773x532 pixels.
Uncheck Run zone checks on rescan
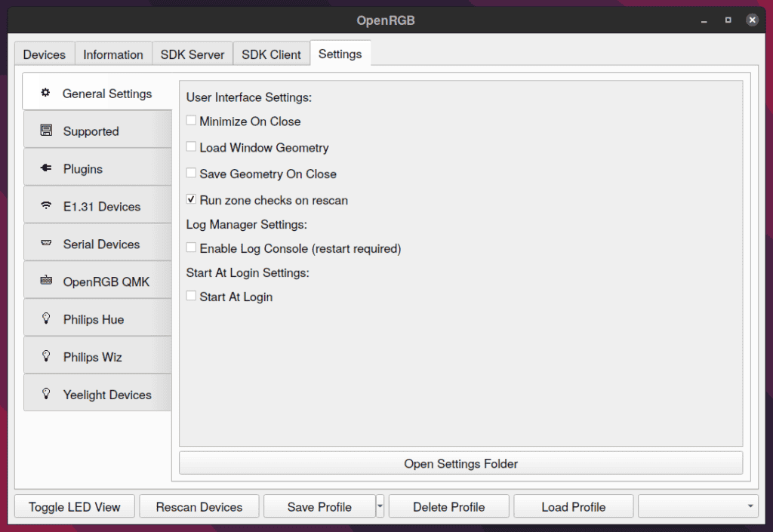[191, 199]
